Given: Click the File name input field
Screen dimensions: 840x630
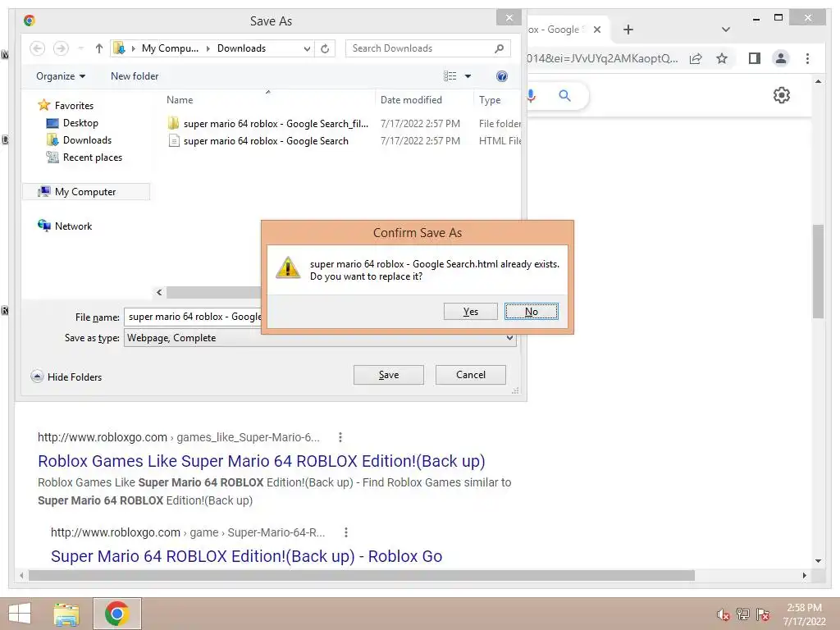Looking at the screenshot, I should coord(194,317).
